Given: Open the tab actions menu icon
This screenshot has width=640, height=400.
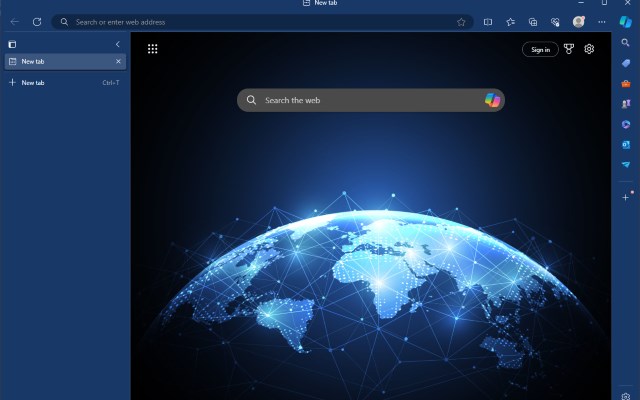Looking at the screenshot, I should (x=12, y=44).
